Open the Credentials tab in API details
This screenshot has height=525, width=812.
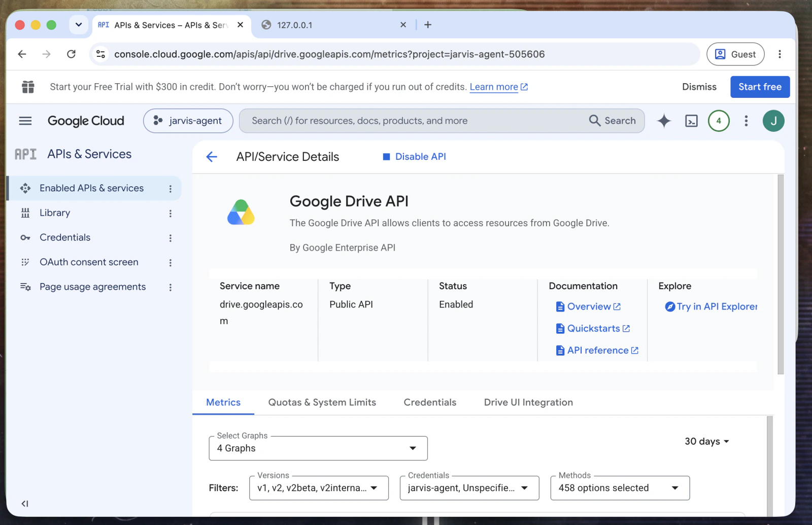[430, 402]
